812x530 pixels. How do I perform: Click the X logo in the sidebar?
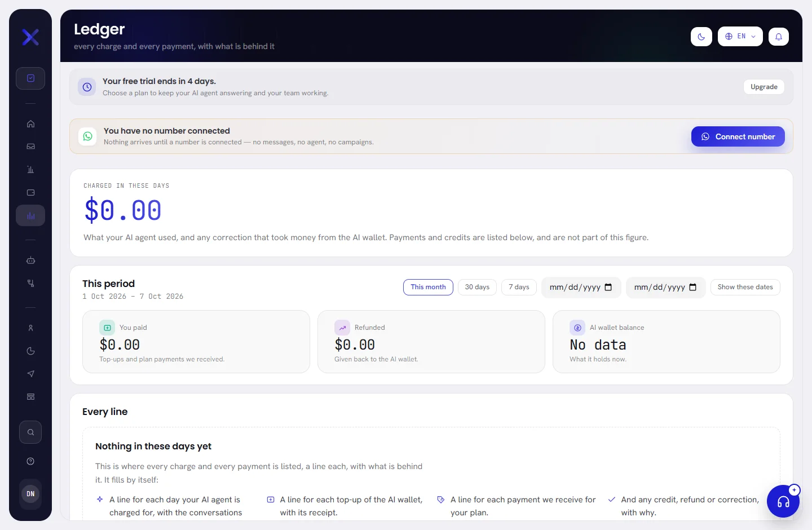(30, 37)
